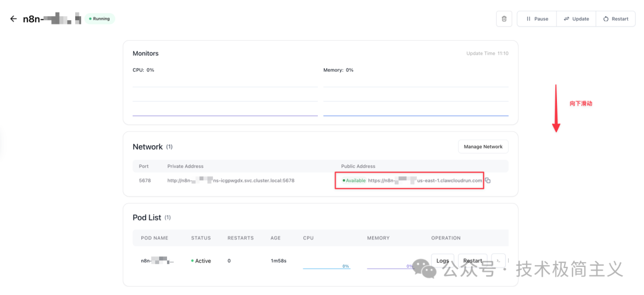Restart the n8n pod in Pod List

(x=473, y=260)
